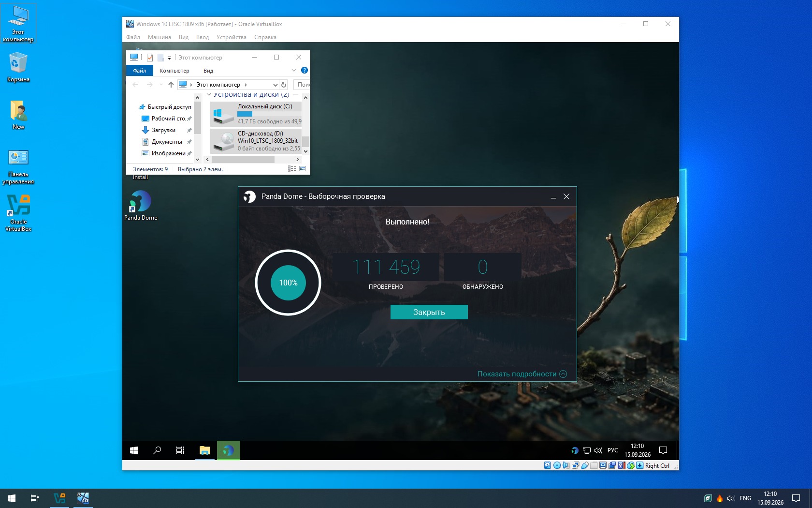This screenshot has height=508, width=812.
Task: Select Локальный диск (C:) drive
Action: (x=256, y=114)
